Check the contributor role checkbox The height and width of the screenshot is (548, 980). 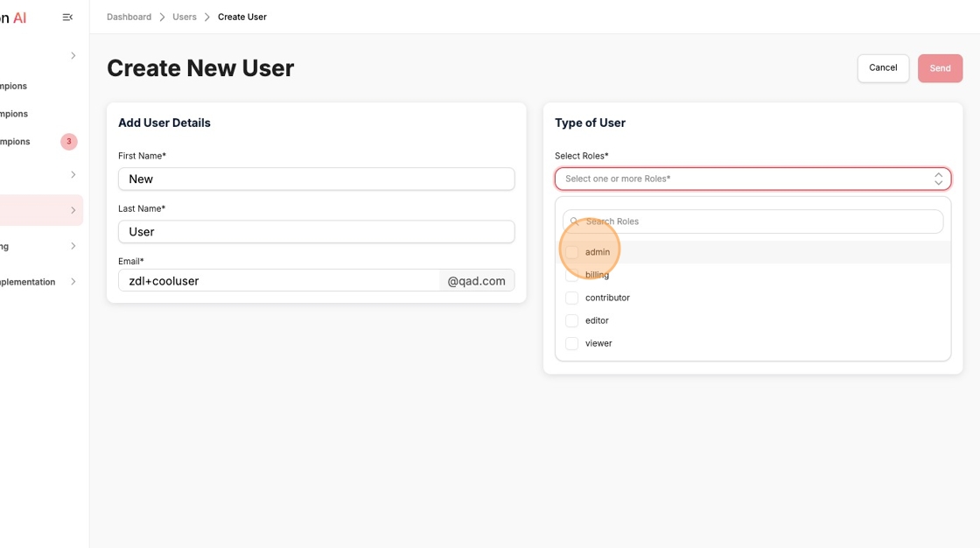[571, 298]
